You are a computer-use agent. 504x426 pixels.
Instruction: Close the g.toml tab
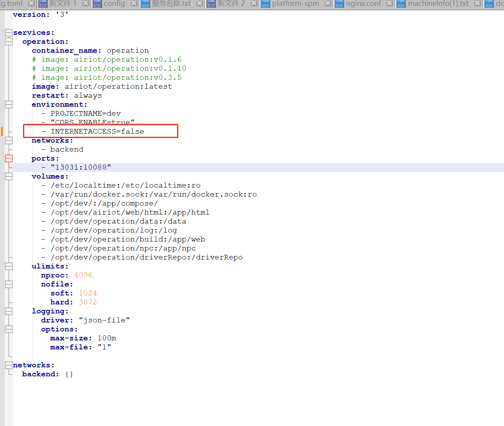(x=32, y=4)
